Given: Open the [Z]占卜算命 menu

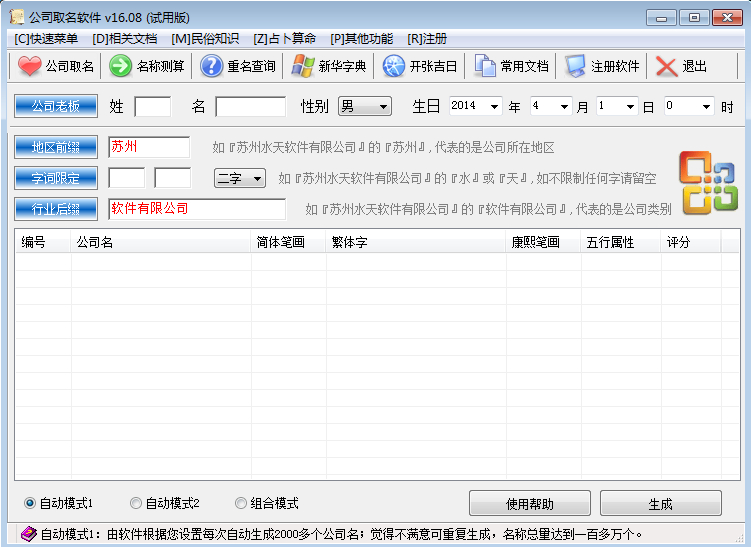Looking at the screenshot, I should point(284,38).
